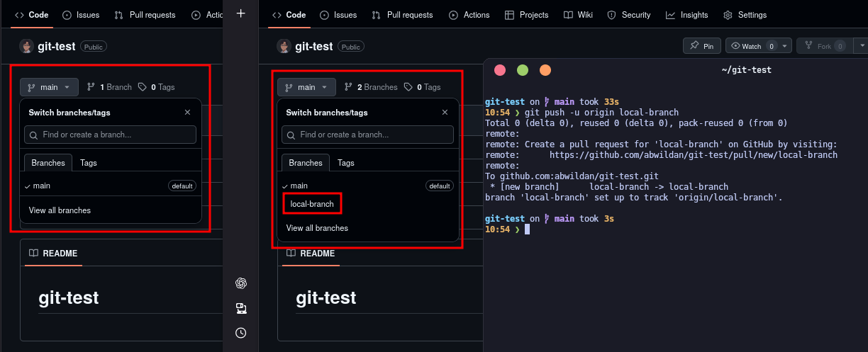
Task: Open the README tab in the right page
Action: click(x=311, y=254)
